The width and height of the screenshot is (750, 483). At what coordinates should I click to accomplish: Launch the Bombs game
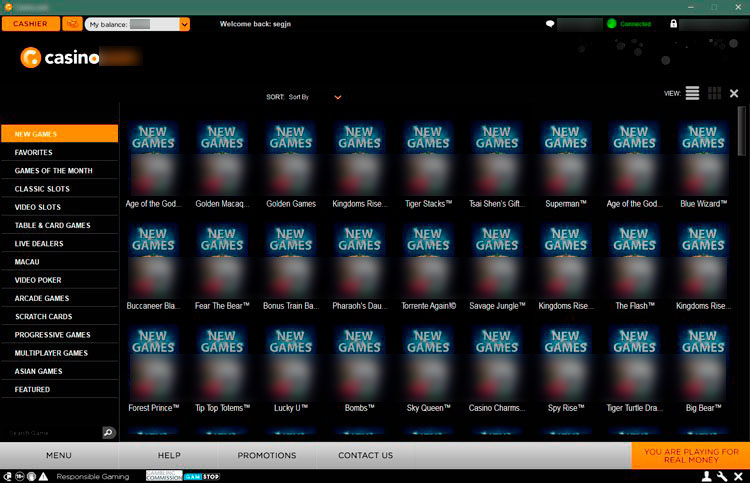pyautogui.click(x=359, y=369)
